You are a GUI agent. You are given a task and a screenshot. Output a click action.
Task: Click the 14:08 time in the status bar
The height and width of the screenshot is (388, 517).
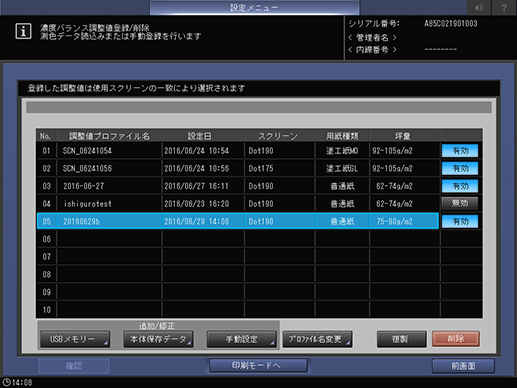click(22, 383)
